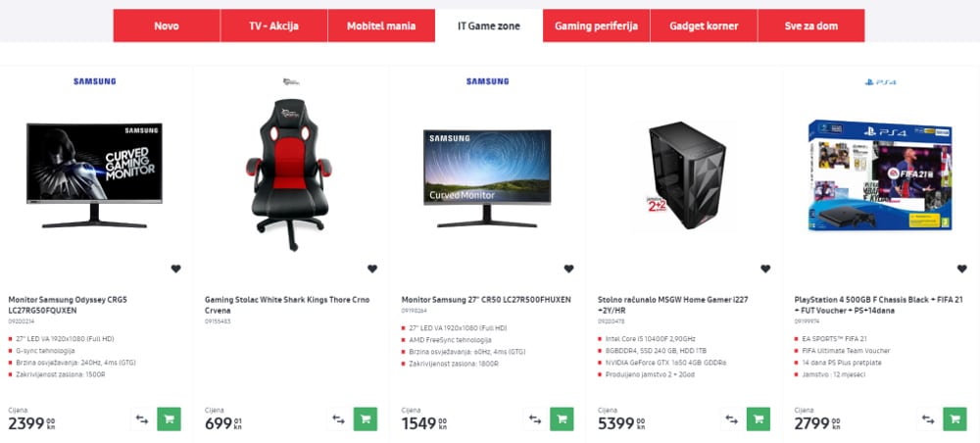The width and height of the screenshot is (980, 443).
Task: Add MSGW Home Gamer PC to cart
Action: 759,419
